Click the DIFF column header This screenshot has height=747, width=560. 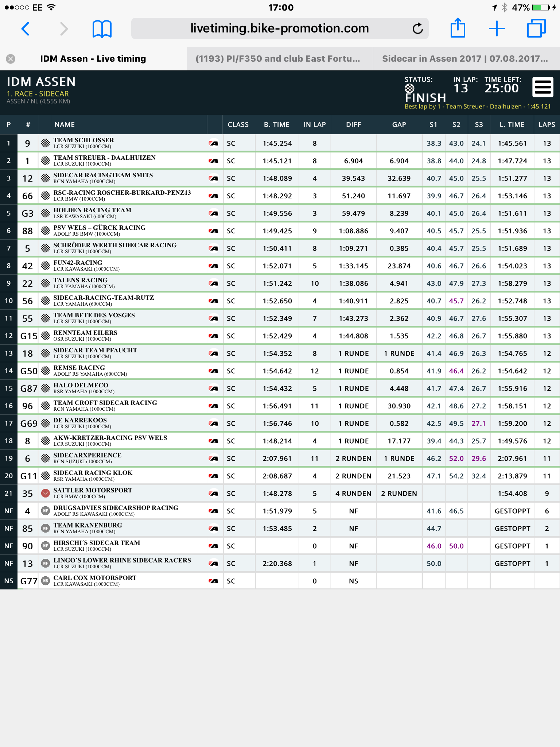(x=354, y=124)
